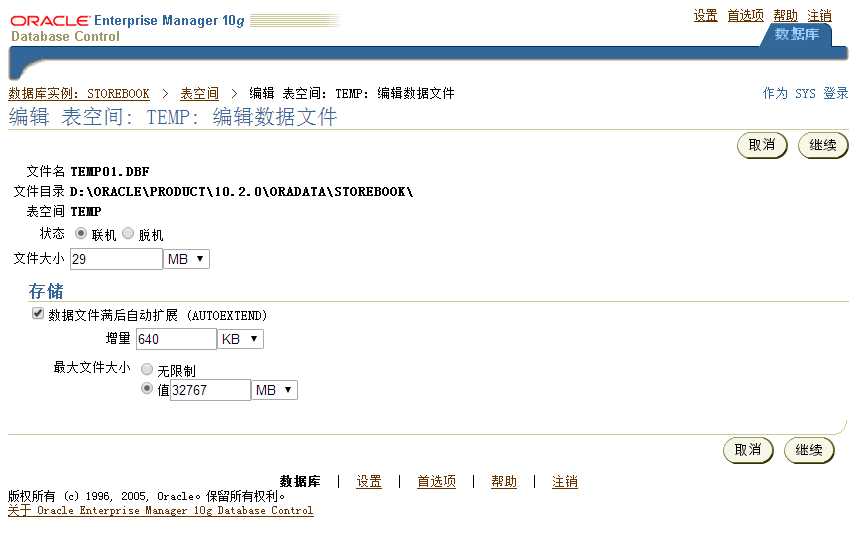Click the footer 注销 link
857x540 pixels.
coord(565,482)
